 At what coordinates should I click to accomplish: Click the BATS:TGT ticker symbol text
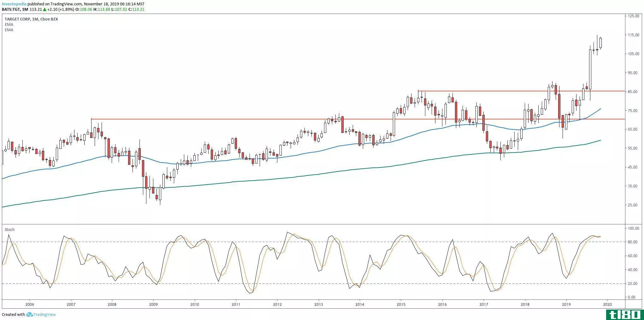coord(11,9)
